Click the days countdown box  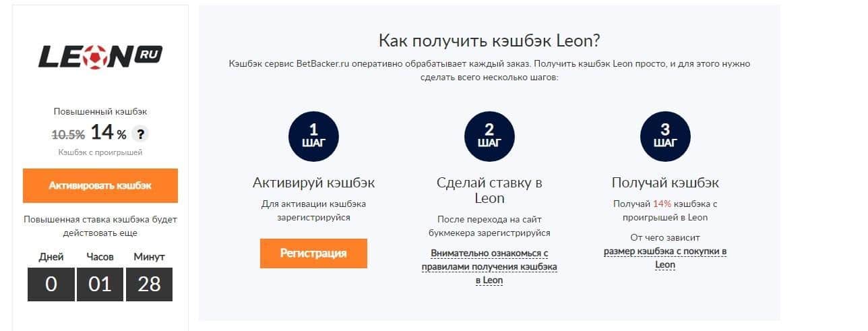[51, 284]
